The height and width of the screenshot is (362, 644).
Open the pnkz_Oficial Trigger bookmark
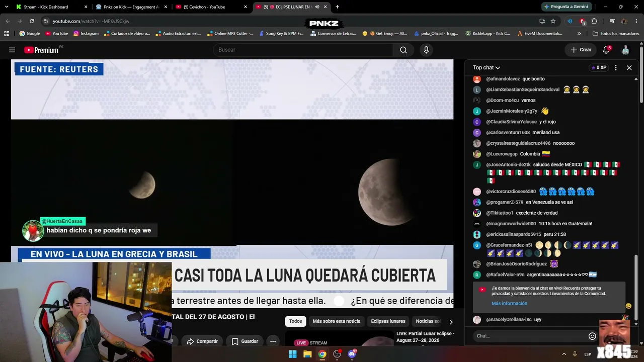pos(436,34)
